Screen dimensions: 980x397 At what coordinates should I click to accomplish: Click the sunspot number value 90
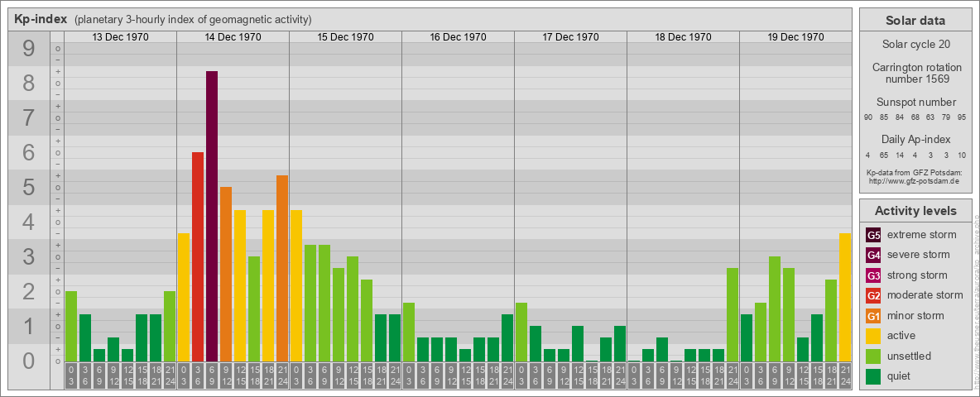pos(869,117)
